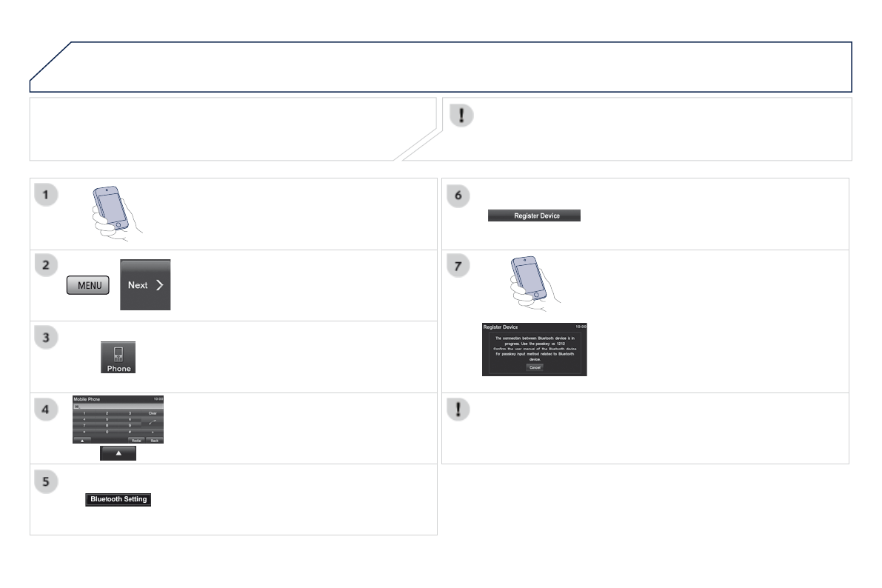This screenshot has width=882, height=588.
Task: Select the Bluetooth Setting option
Action: tap(118, 500)
